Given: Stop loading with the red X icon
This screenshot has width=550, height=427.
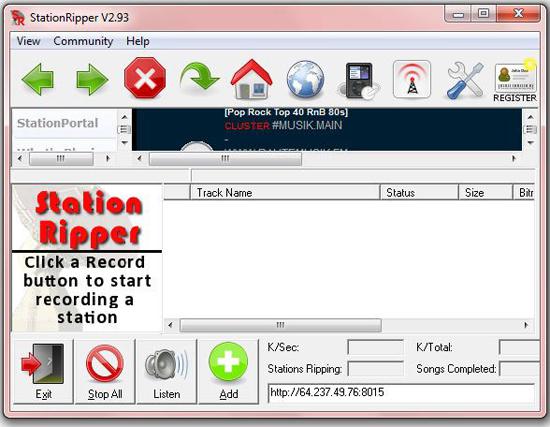Looking at the screenshot, I should point(145,78).
